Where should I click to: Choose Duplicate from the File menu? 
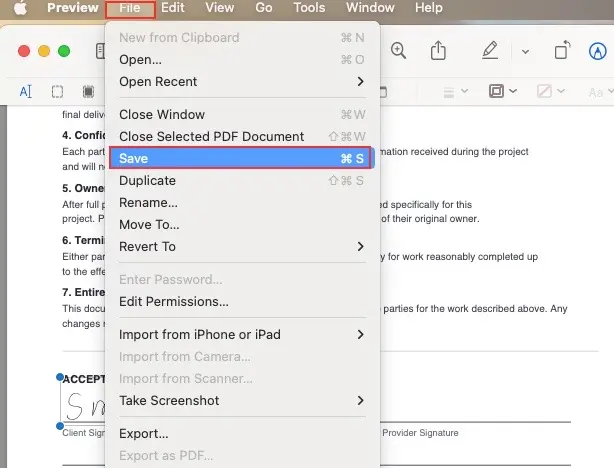tap(242, 181)
